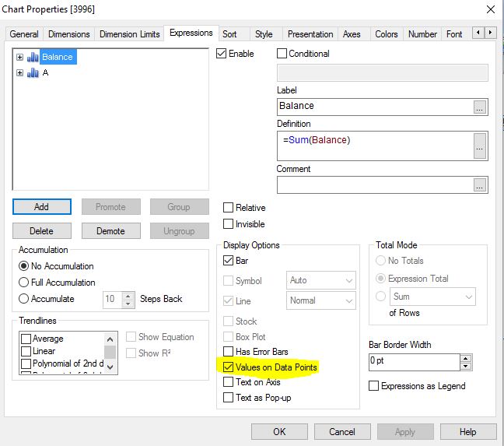
Task: Enable the Relative checkbox
Action: [228, 208]
